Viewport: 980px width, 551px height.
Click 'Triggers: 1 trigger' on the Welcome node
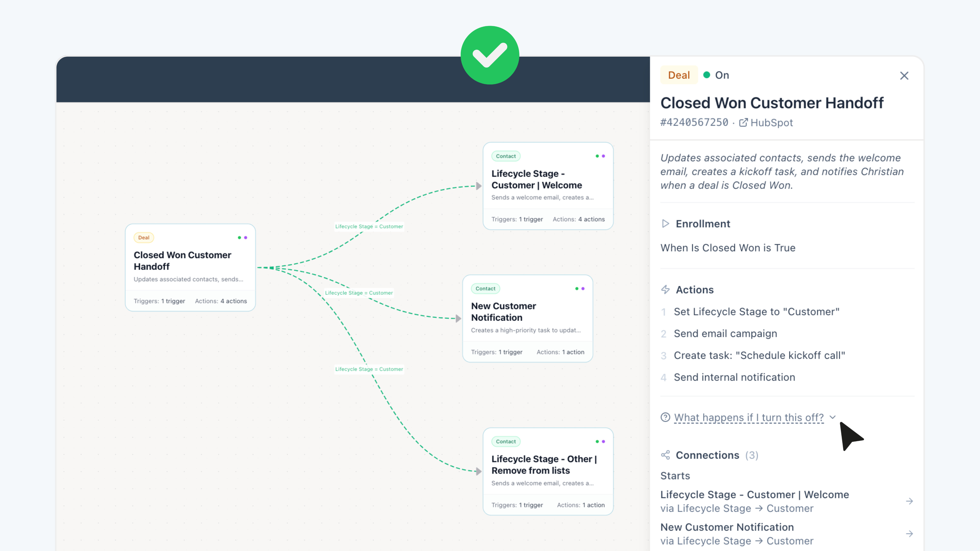517,219
